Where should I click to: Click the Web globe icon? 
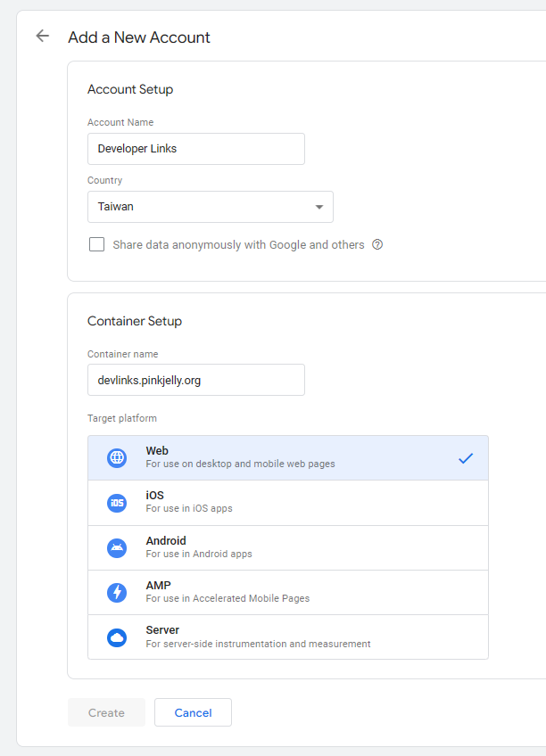click(117, 458)
